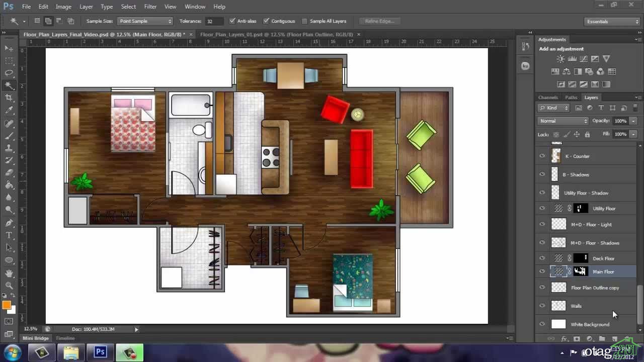Select the Pen tool
644x362 pixels.
point(9,223)
